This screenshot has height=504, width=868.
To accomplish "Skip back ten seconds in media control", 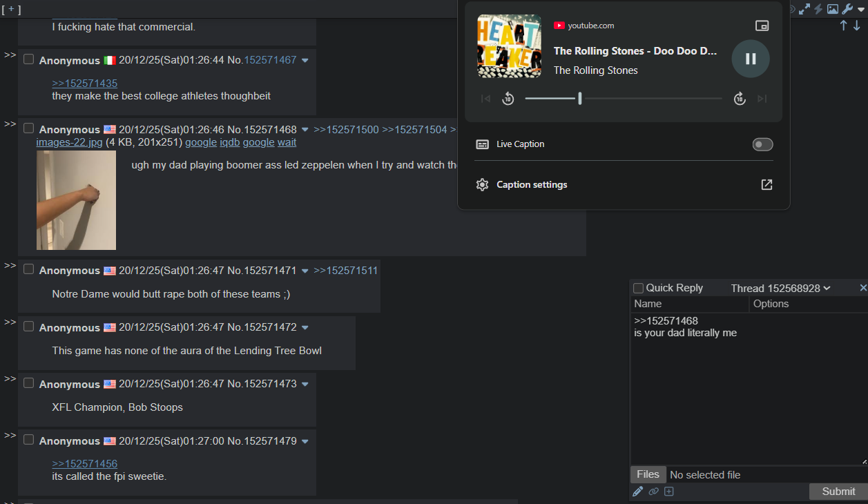I will pyautogui.click(x=508, y=99).
